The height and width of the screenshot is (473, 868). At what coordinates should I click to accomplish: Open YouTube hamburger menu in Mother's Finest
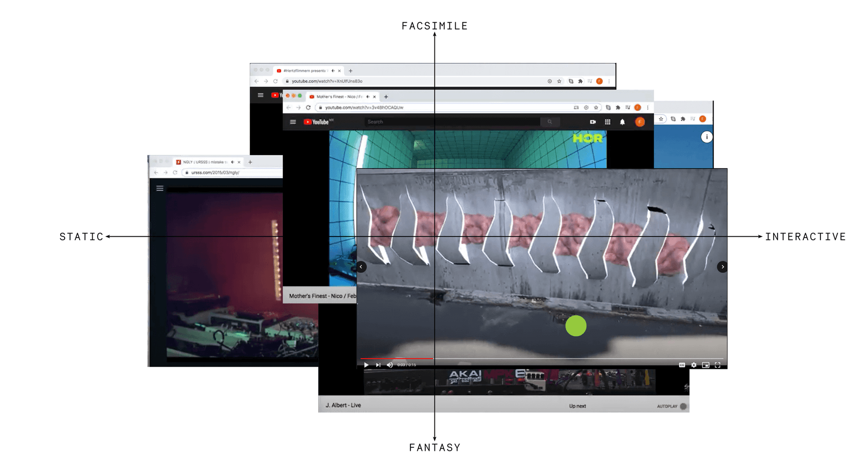point(293,122)
